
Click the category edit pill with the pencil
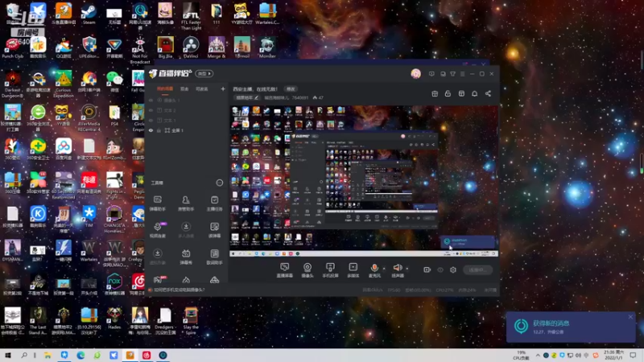247,97
